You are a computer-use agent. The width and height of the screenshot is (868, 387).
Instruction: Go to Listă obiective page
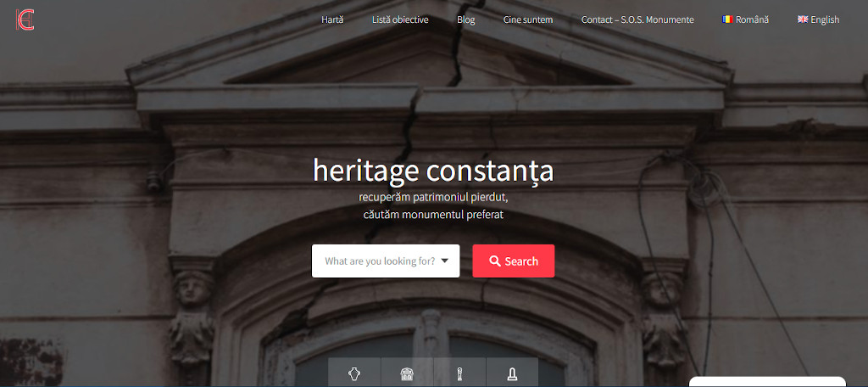point(400,20)
